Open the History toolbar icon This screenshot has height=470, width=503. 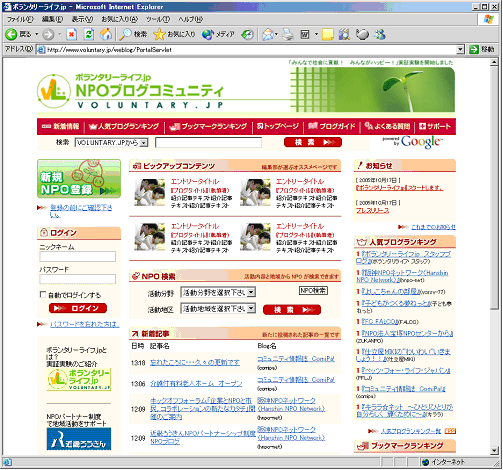[247, 34]
